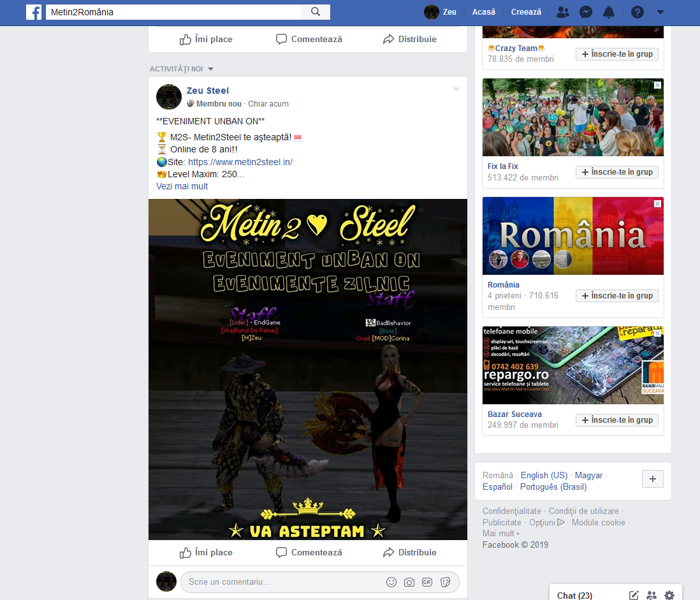Click Îmi place on the upper post
The height and width of the screenshot is (600, 700).
coord(206,40)
